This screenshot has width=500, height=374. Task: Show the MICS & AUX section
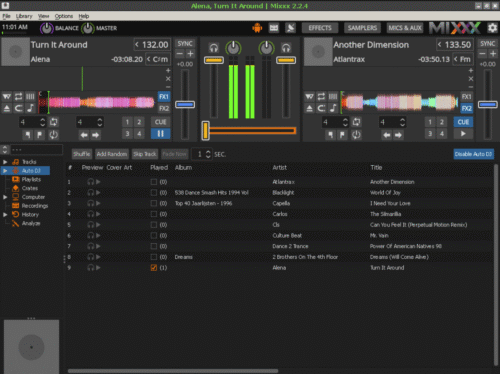pos(405,28)
